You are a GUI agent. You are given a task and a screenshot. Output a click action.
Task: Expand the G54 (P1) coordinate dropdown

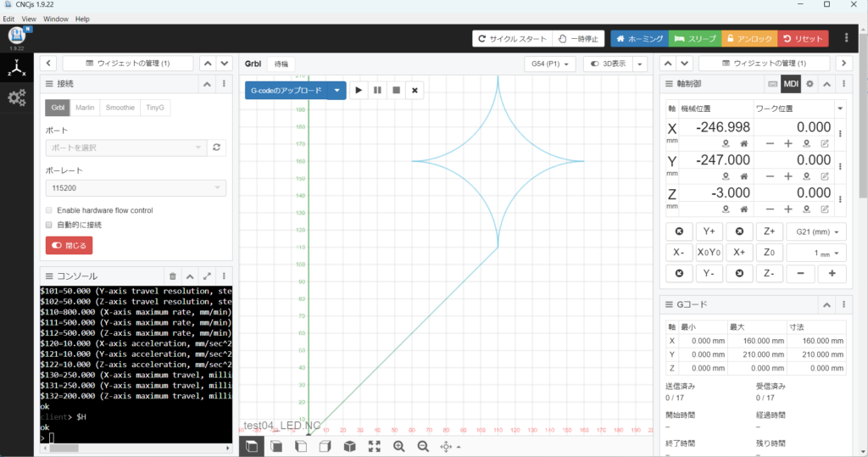click(x=550, y=64)
